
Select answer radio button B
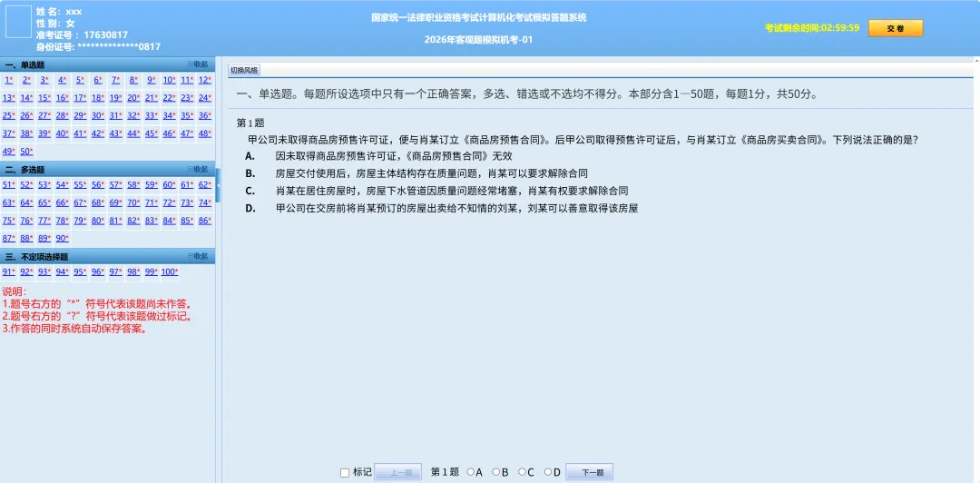pyautogui.click(x=496, y=472)
